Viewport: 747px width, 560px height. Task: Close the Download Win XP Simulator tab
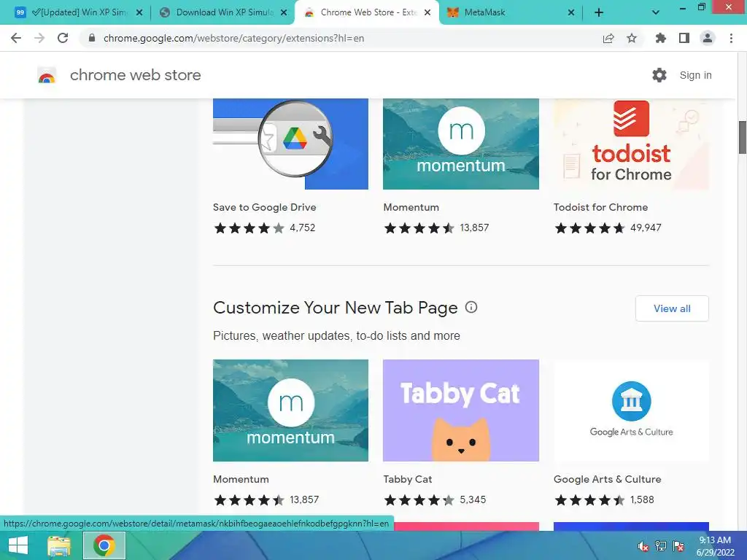pos(284,13)
